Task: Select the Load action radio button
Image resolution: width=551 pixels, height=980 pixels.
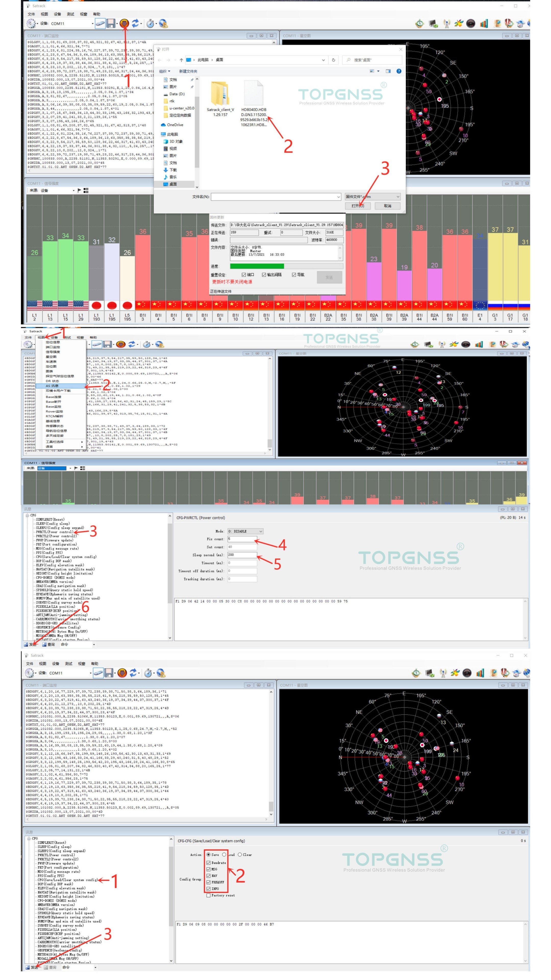Action: [224, 854]
